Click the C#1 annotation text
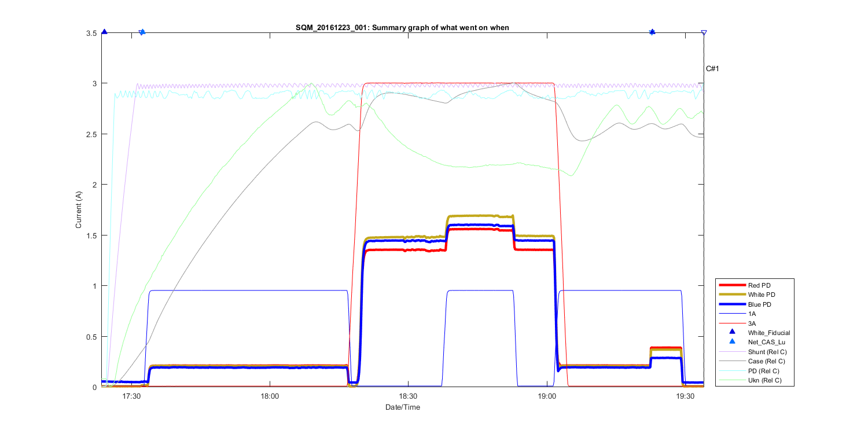The width and height of the screenshot is (868, 434). pyautogui.click(x=712, y=69)
